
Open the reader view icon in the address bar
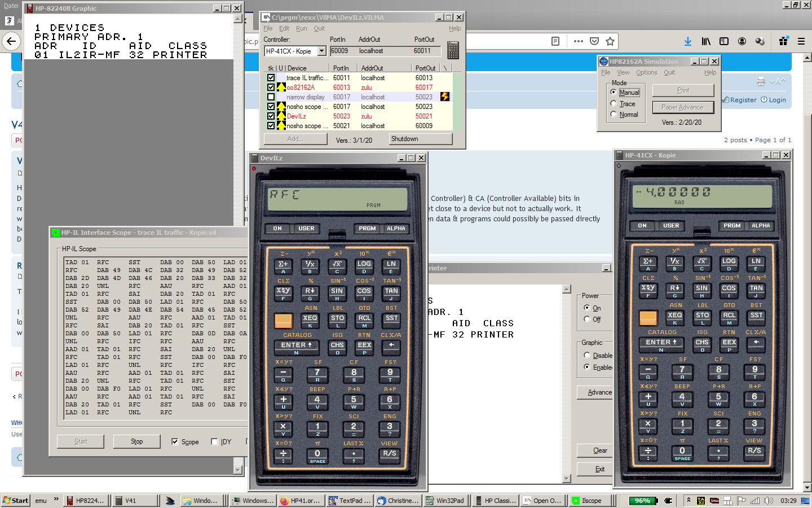[555, 41]
